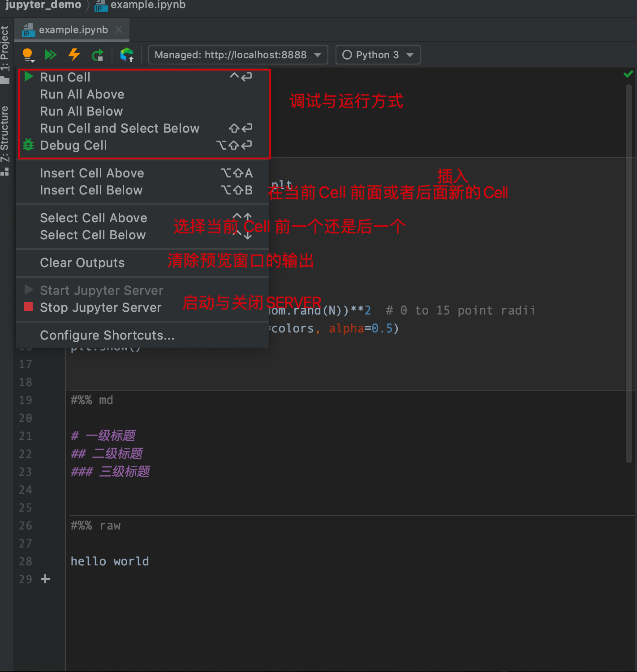Click the '#%% raw' cell marker line

click(95, 526)
